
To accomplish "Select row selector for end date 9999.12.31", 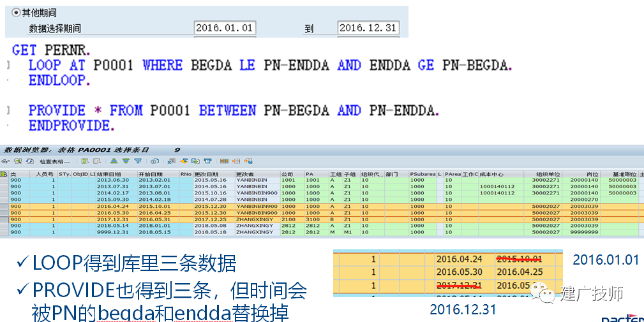I will [x=4, y=232].
